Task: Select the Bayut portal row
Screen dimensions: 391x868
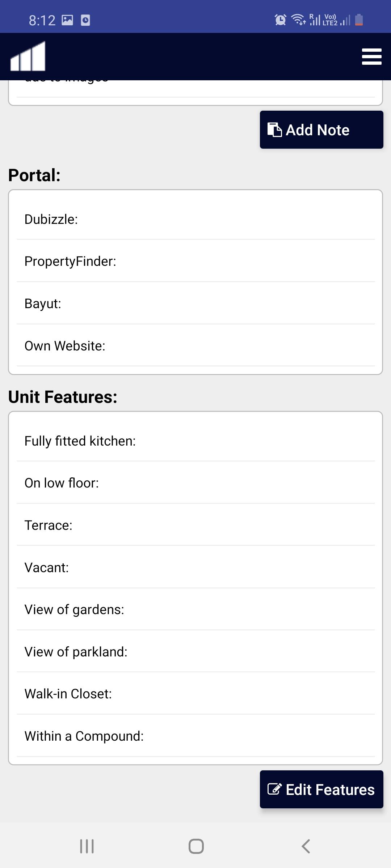Action: coord(195,303)
